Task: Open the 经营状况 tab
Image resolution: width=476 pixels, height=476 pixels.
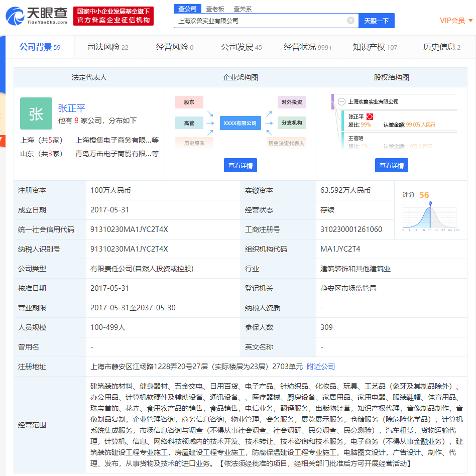Action: click(308, 47)
